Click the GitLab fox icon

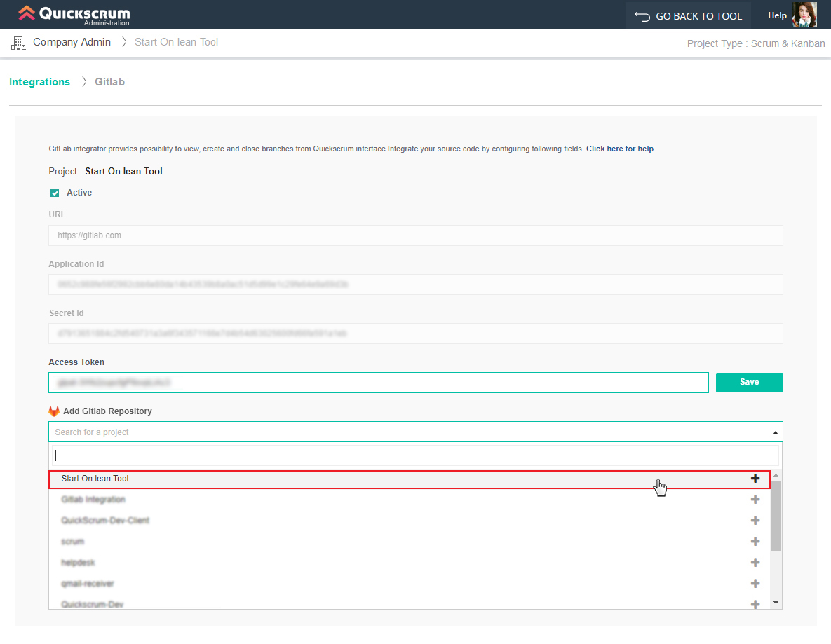53,411
